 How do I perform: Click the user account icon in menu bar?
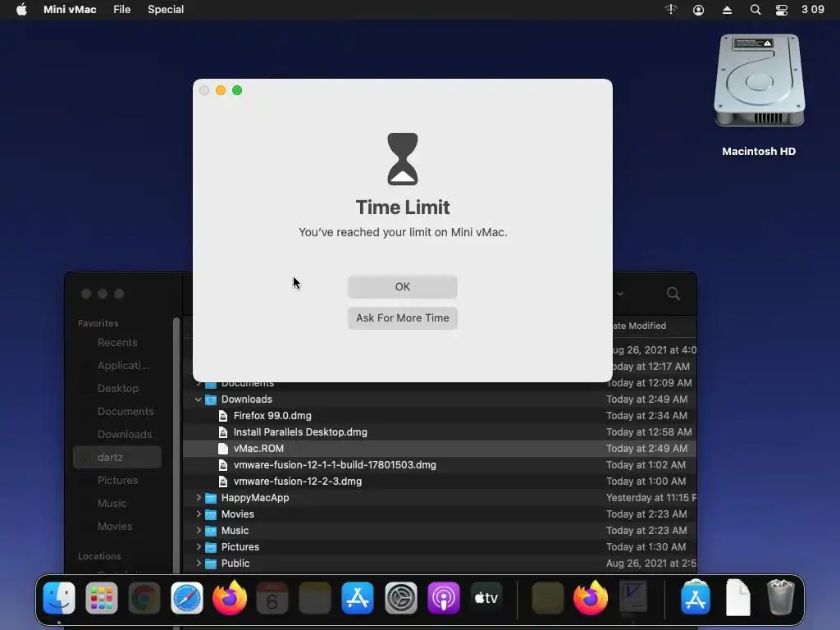click(699, 10)
